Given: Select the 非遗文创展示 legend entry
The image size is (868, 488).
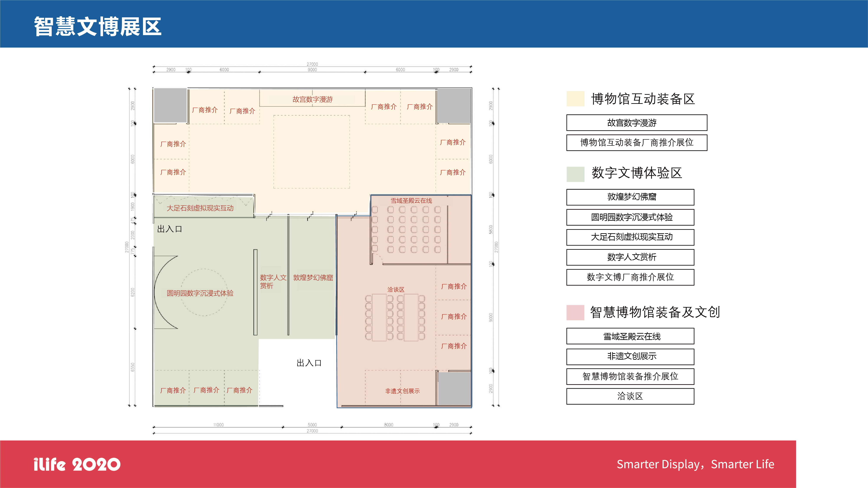Looking at the screenshot, I should 630,356.
